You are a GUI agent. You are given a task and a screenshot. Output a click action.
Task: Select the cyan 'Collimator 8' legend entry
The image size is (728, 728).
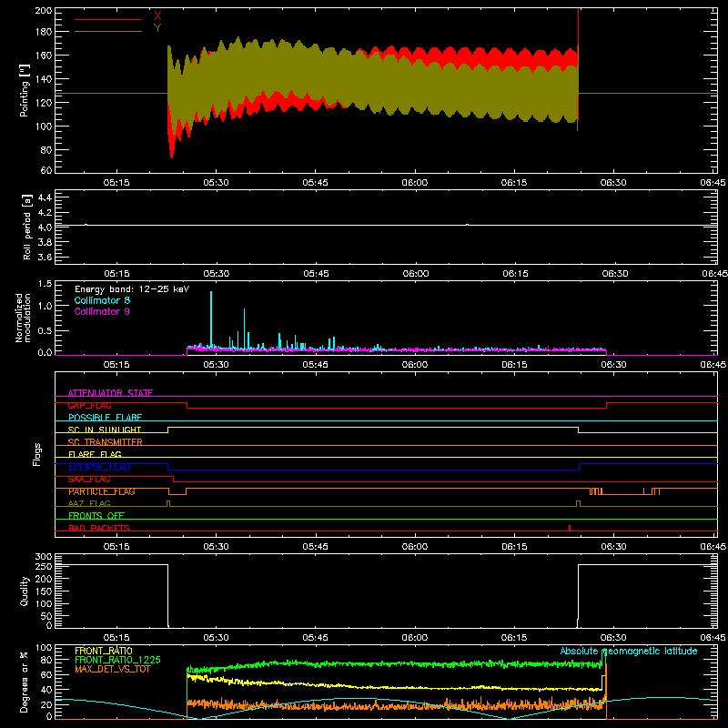click(x=102, y=300)
